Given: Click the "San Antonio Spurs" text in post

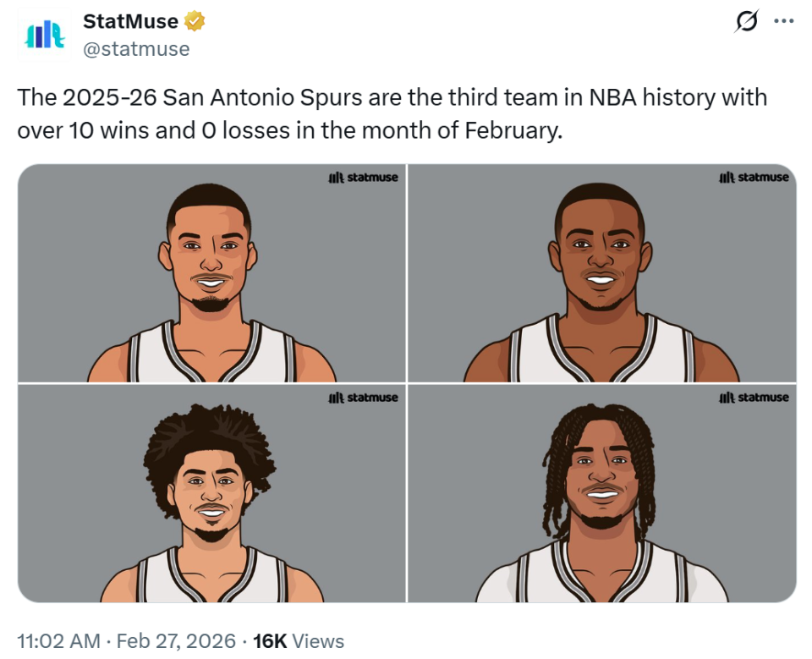Looking at the screenshot, I should [x=262, y=97].
